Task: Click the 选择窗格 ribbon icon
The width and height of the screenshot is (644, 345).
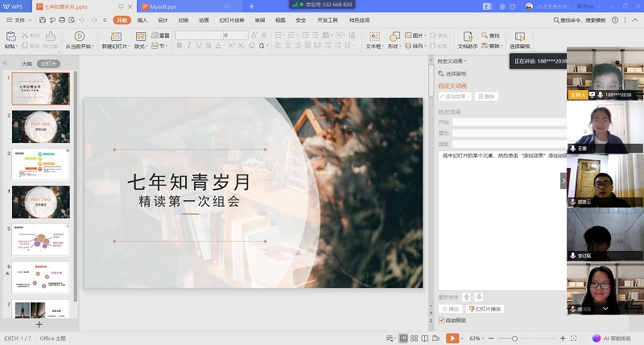Action: tap(519, 36)
